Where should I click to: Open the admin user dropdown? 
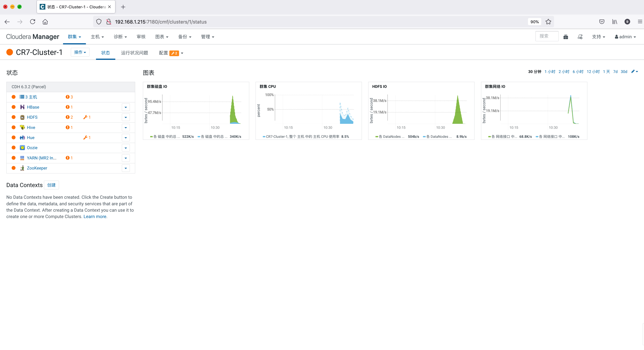click(x=625, y=37)
